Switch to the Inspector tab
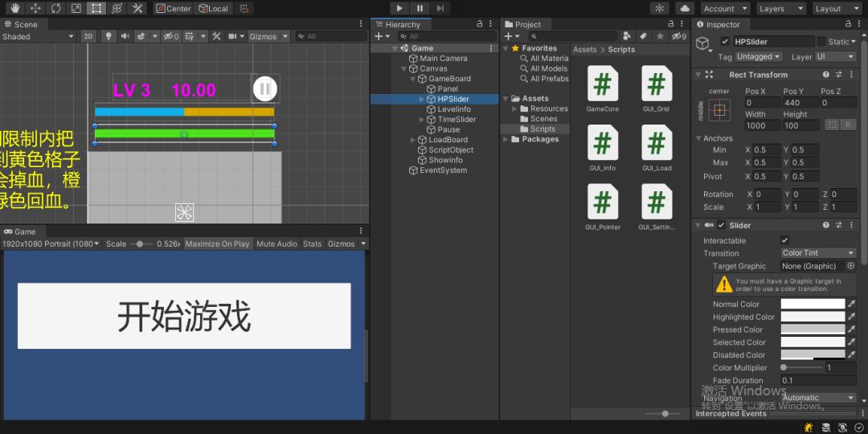The image size is (868, 434). pyautogui.click(x=722, y=24)
